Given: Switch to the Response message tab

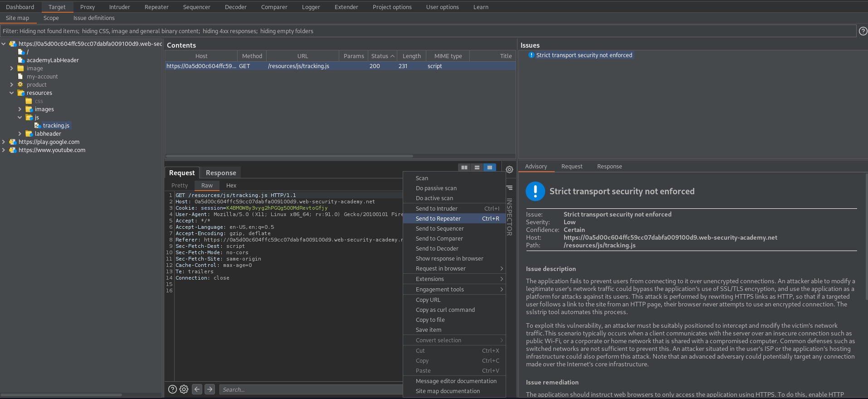Looking at the screenshot, I should (221, 172).
